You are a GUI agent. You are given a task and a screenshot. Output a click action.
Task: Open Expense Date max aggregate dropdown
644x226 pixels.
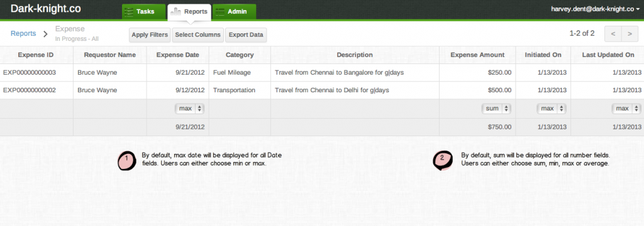pyautogui.click(x=190, y=109)
